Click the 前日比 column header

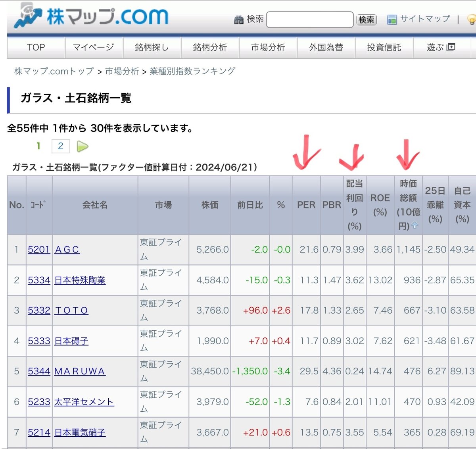pos(250,205)
